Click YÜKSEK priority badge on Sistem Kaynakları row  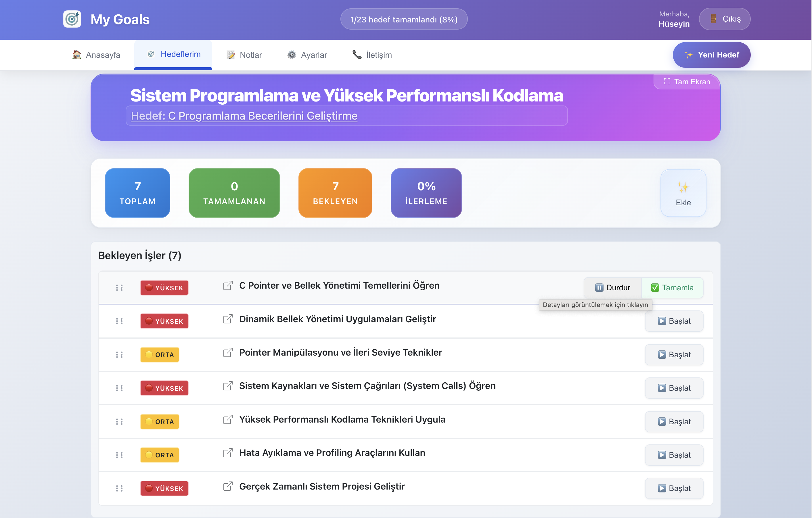pos(164,388)
